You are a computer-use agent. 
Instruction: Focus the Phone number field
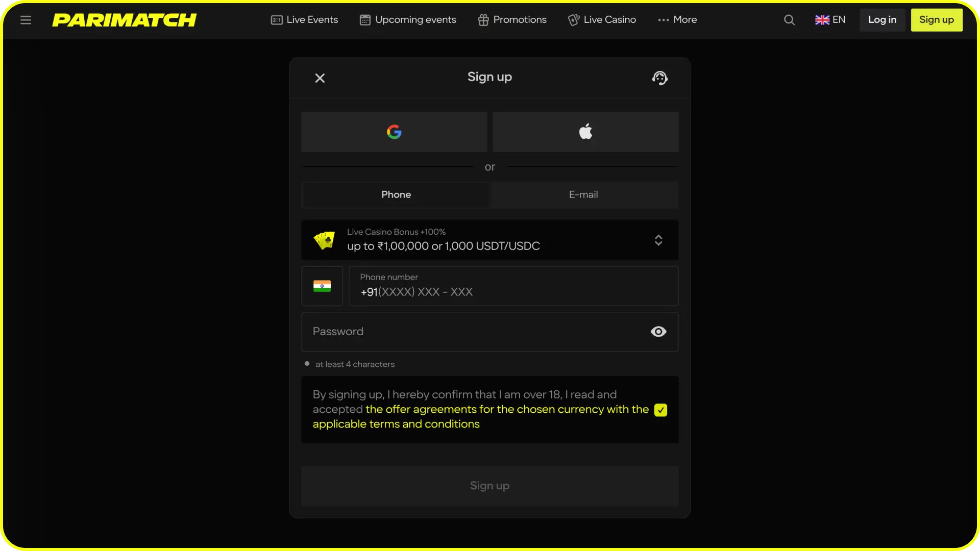(513, 286)
